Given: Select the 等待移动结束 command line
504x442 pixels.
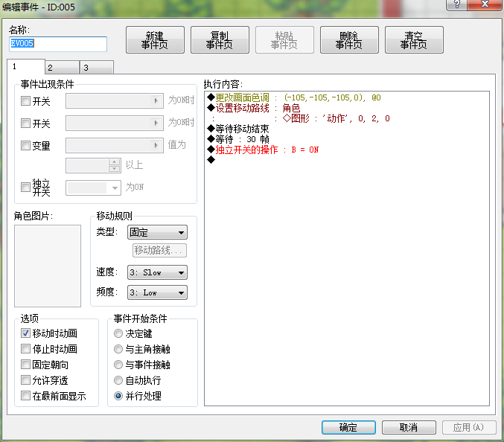Looking at the screenshot, I should 238,129.
